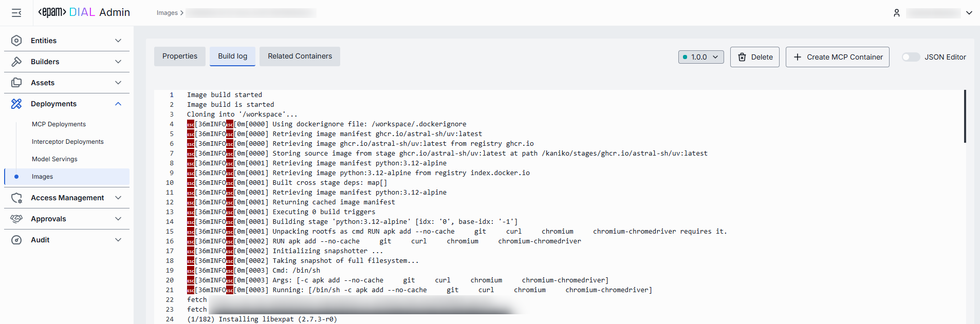Click the Builders hammer icon

point(16,62)
